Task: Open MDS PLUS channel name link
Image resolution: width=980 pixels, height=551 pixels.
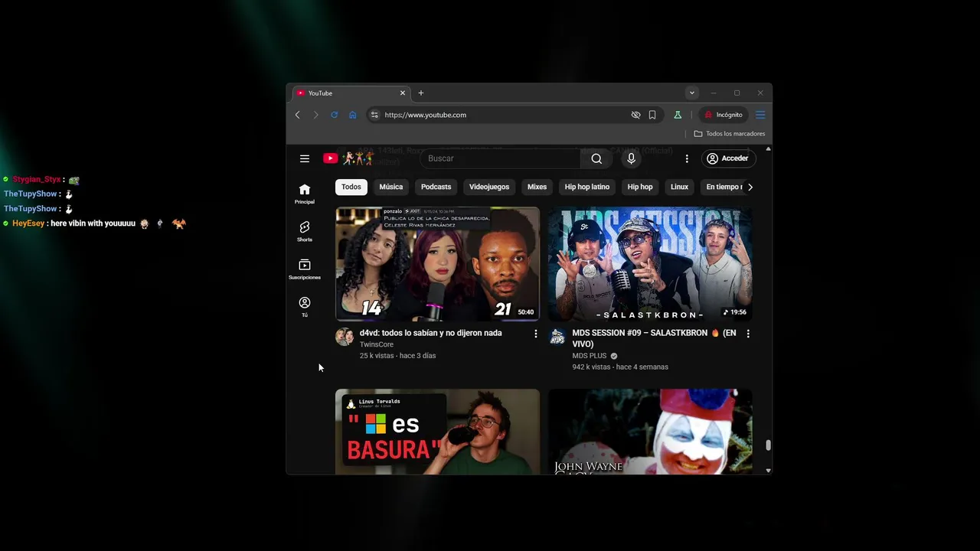Action: tap(590, 356)
